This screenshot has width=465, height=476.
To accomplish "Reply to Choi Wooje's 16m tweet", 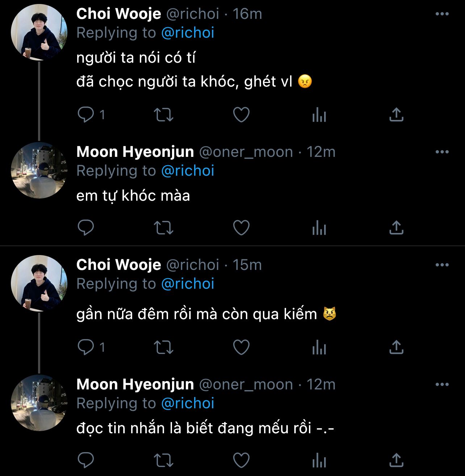I will coord(86,115).
